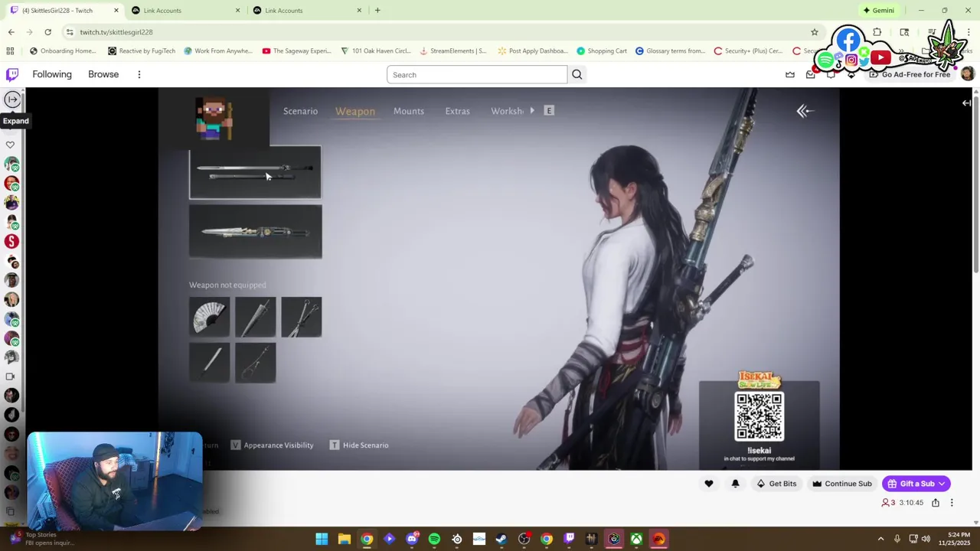Viewport: 980px width, 551px height.
Task: Expand the Twitch left sidebar
Action: click(12, 99)
